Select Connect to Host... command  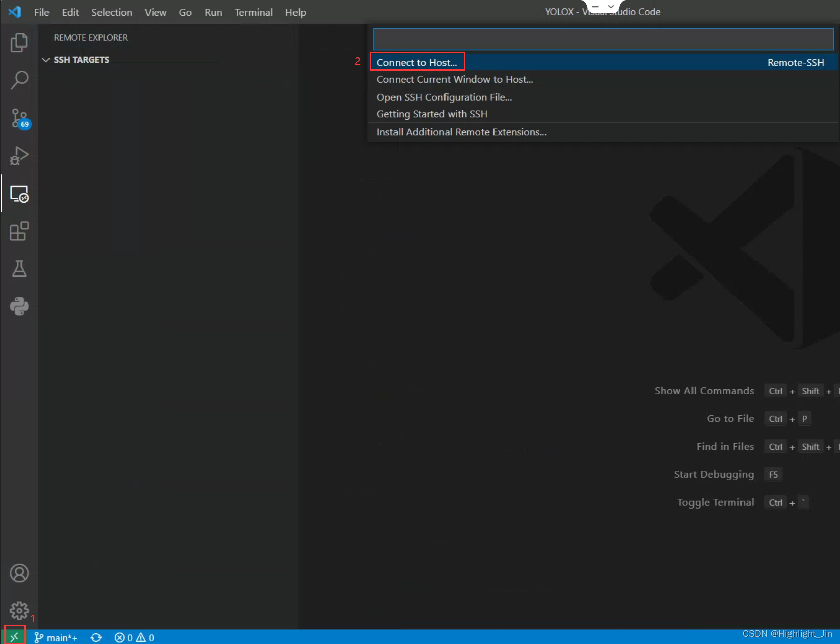pyautogui.click(x=603, y=62)
